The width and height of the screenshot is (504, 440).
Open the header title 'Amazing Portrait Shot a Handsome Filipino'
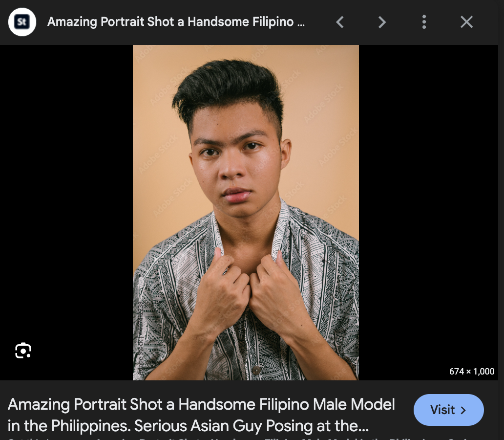tap(176, 22)
